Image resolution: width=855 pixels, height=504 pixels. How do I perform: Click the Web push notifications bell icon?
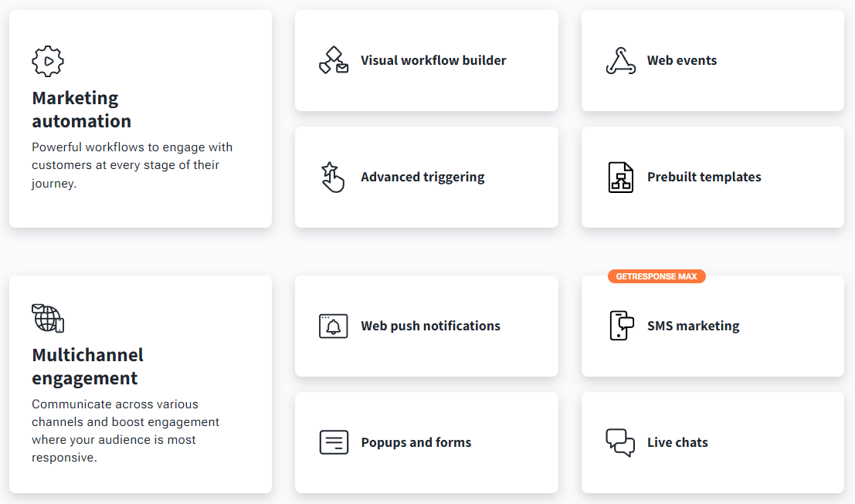tap(334, 326)
